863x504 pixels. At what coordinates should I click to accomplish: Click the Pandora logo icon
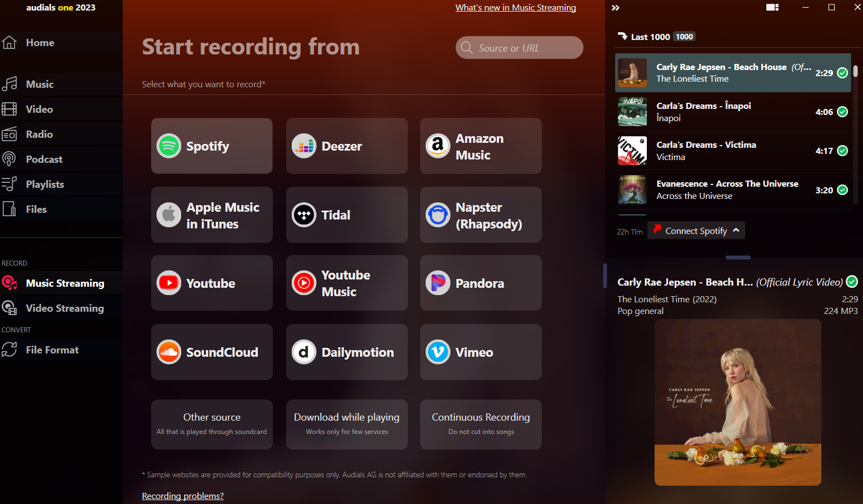(x=438, y=283)
